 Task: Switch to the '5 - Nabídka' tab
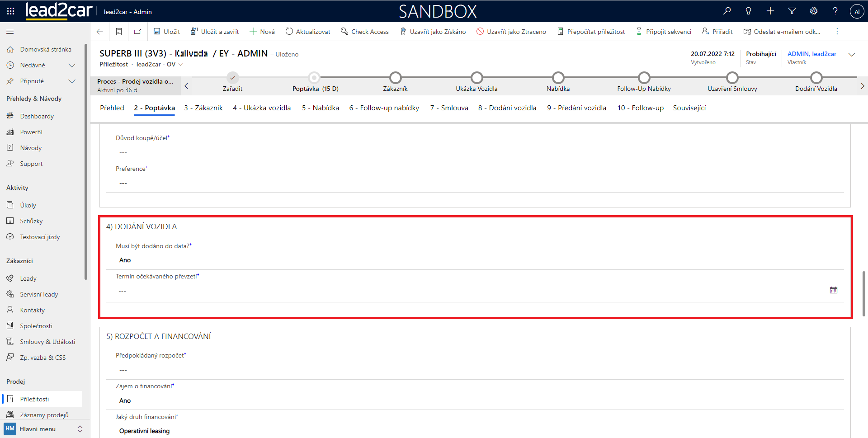320,108
